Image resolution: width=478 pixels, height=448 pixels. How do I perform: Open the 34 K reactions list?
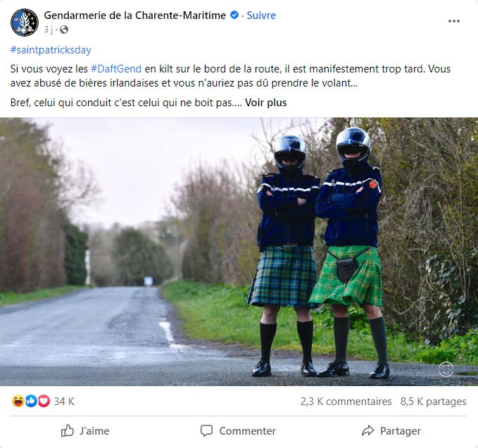click(x=64, y=401)
